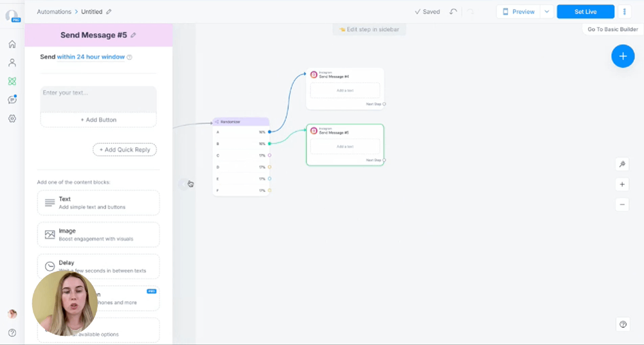The image size is (644, 345).
Task: Click the + Add Quick Reply button
Action: (125, 150)
